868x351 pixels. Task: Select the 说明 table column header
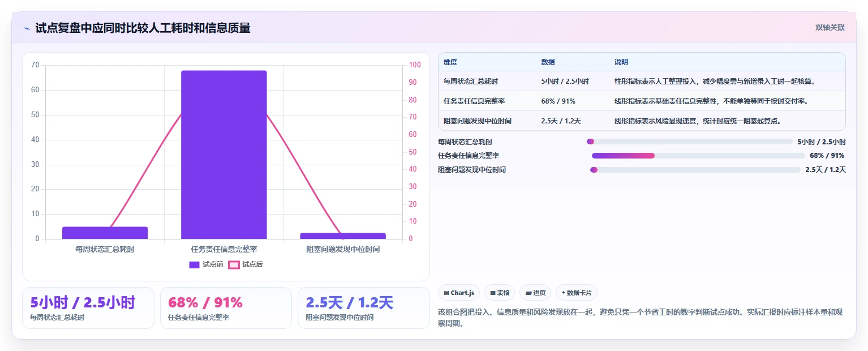[621, 62]
